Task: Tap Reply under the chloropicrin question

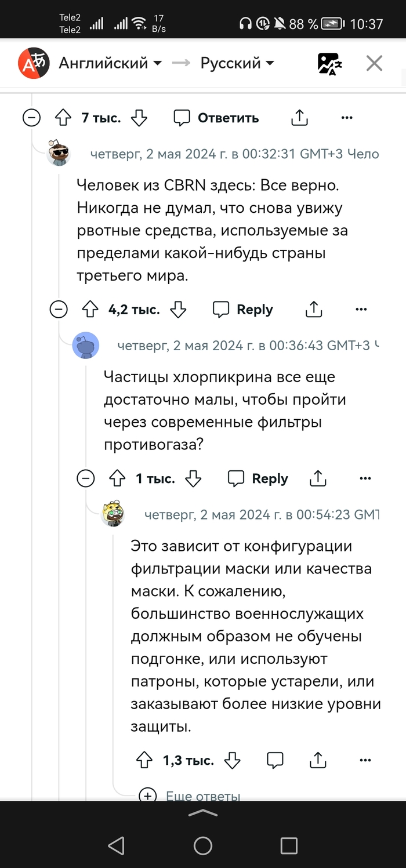Action: click(259, 478)
